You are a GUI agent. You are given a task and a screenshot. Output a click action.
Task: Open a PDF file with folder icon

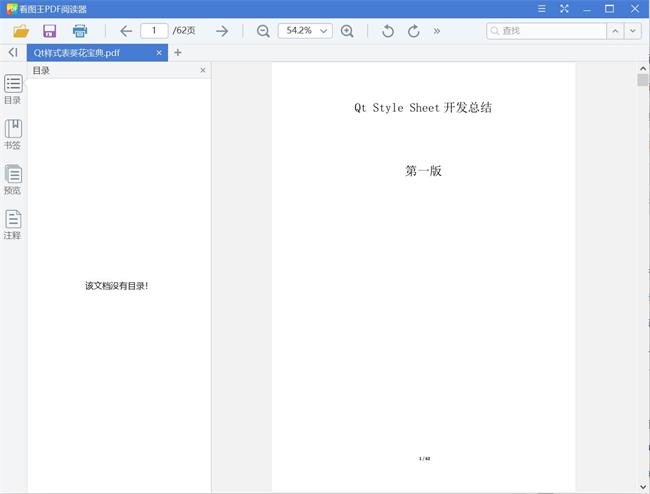click(x=21, y=31)
